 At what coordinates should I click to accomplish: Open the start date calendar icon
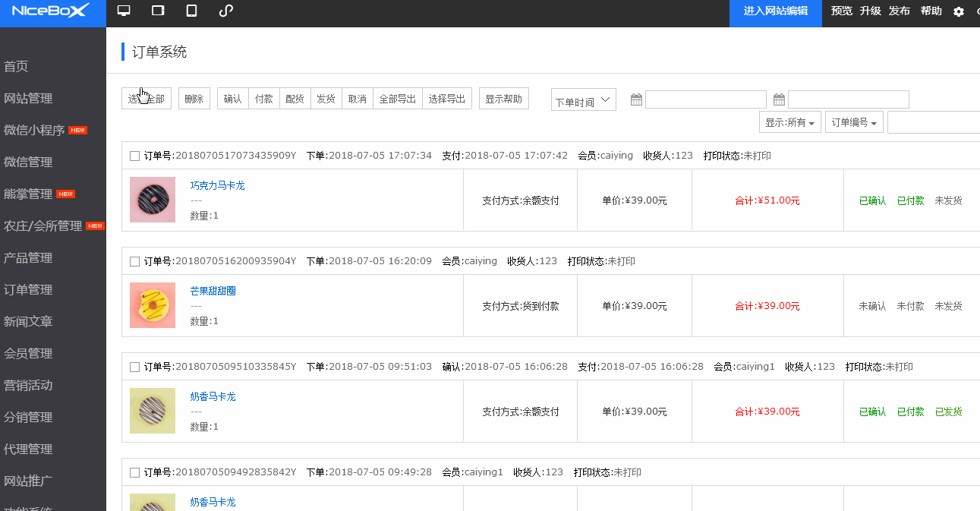pos(636,99)
